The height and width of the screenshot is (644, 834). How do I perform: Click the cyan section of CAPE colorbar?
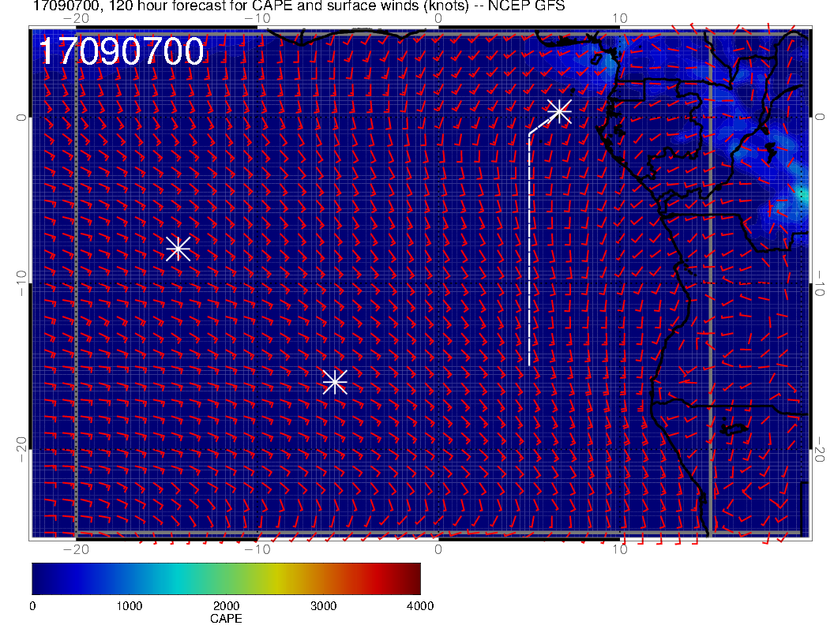point(178,578)
